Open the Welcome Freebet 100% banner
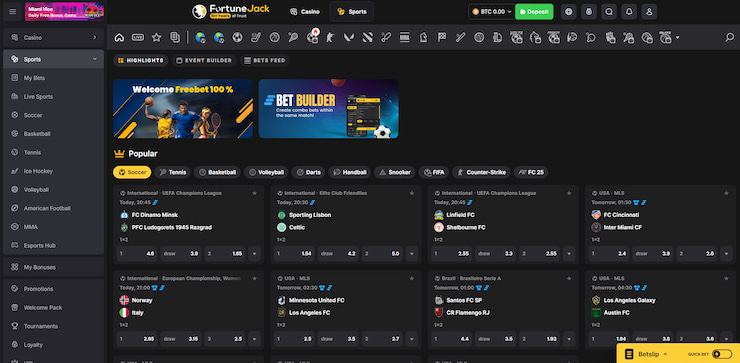The height and width of the screenshot is (363, 740). coord(183,109)
